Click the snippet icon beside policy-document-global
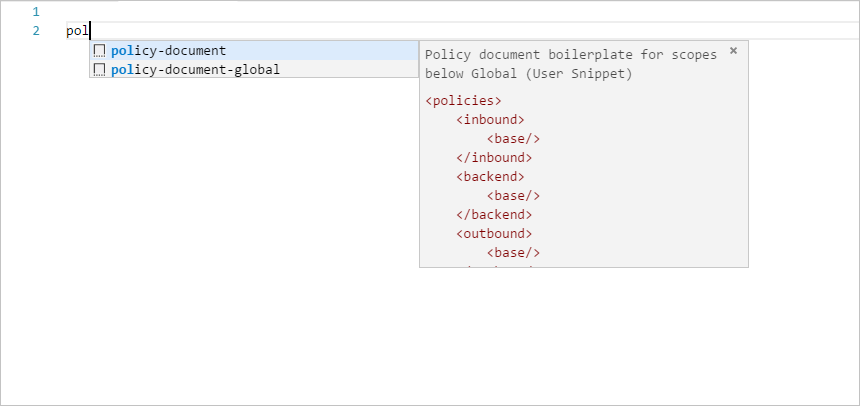The height and width of the screenshot is (406, 860). [x=99, y=70]
